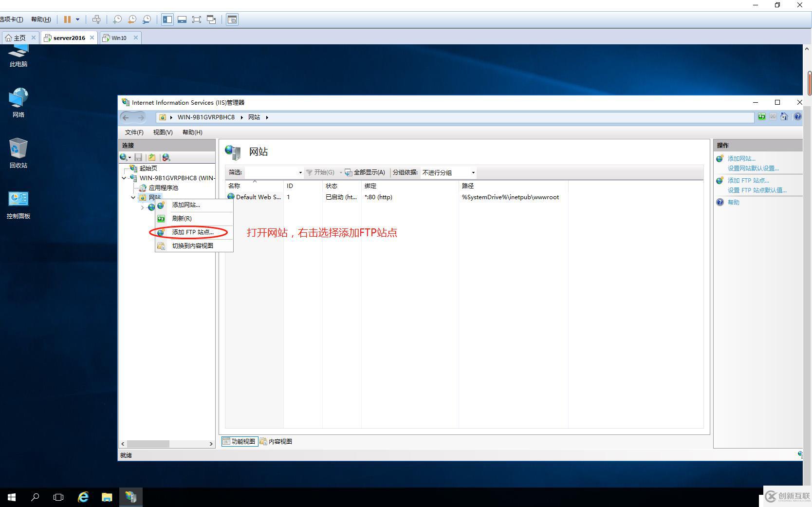This screenshot has width=812, height=507.
Task: Toggle the console view icon in VMware toolbar
Action: pos(232,19)
